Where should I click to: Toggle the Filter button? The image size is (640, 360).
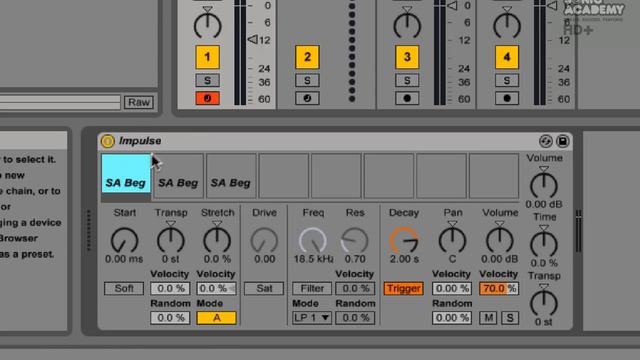(312, 289)
